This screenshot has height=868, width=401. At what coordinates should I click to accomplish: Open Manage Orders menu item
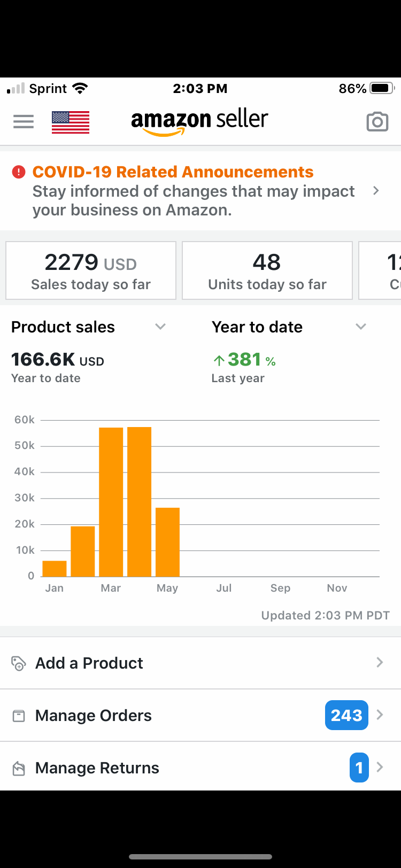point(94,716)
